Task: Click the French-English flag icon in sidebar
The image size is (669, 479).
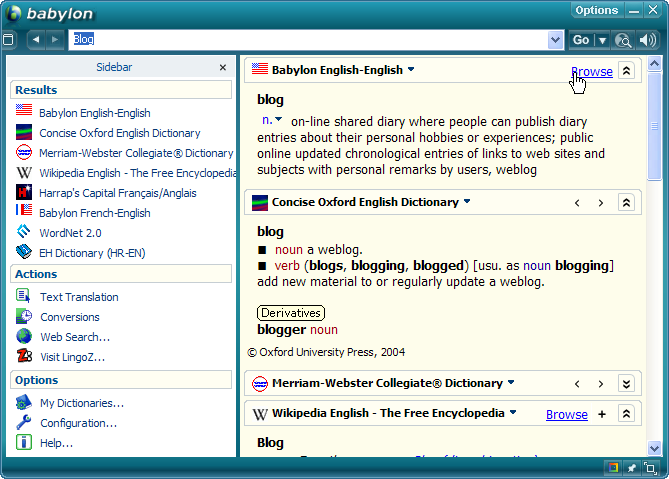Action: click(x=24, y=210)
